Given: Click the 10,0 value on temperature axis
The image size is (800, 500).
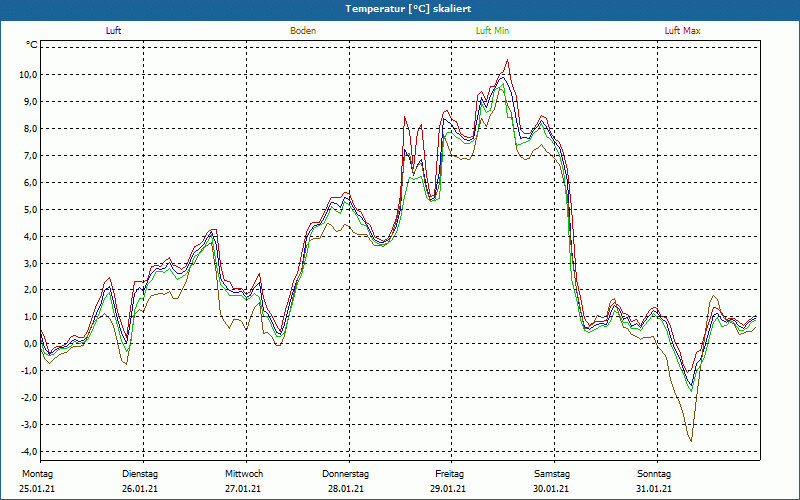Looking at the screenshot, I should point(26,75).
